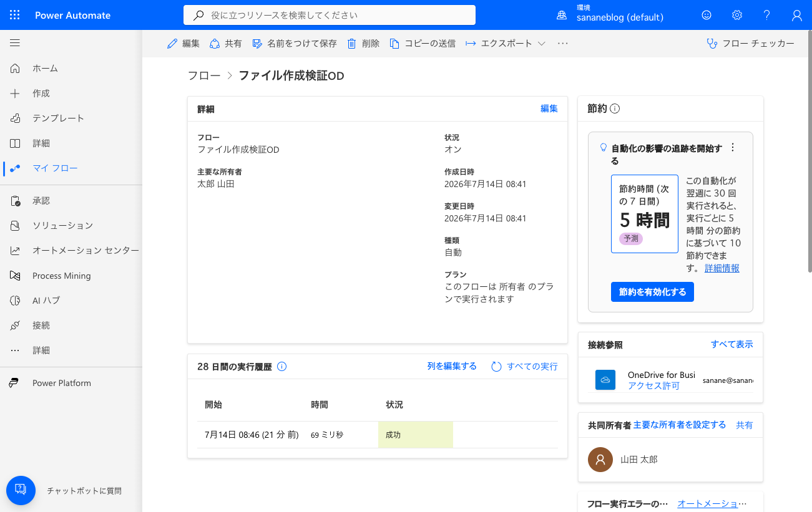Click 名前をつけて保存 in command bar
This screenshot has width=812, height=512.
pos(295,43)
